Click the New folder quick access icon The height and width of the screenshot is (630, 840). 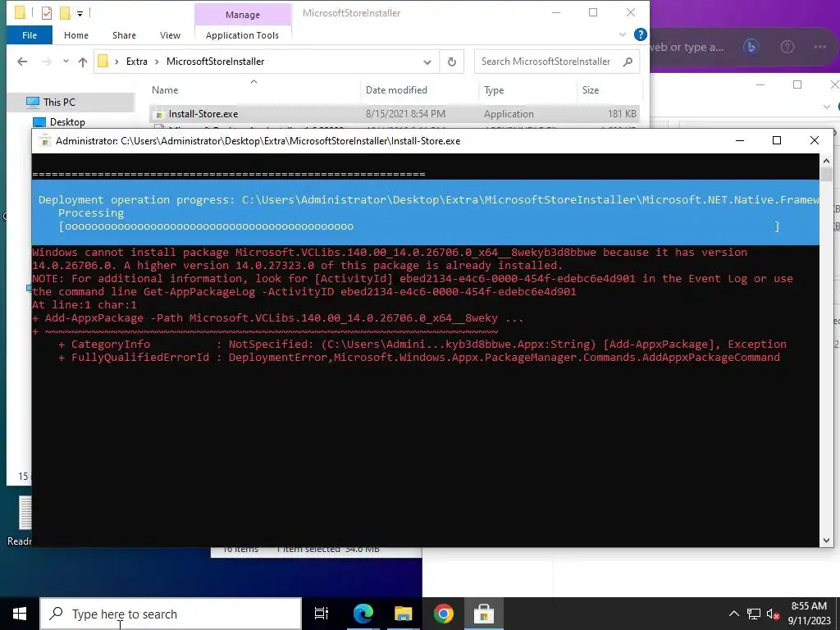(65, 13)
